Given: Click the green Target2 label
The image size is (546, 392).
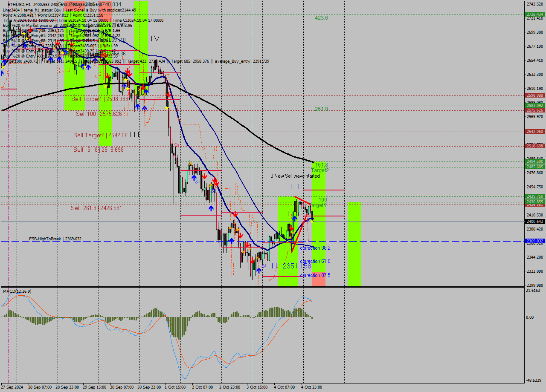Looking at the screenshot, I should tap(320, 170).
